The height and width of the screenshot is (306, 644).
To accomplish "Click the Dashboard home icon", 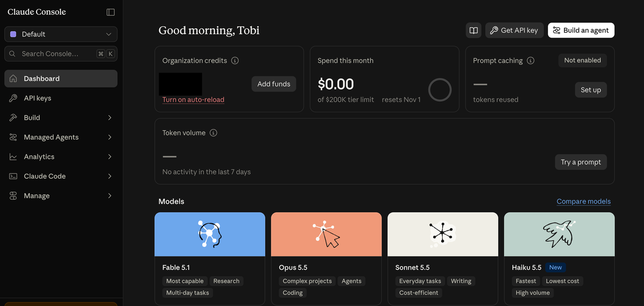I will (13, 78).
